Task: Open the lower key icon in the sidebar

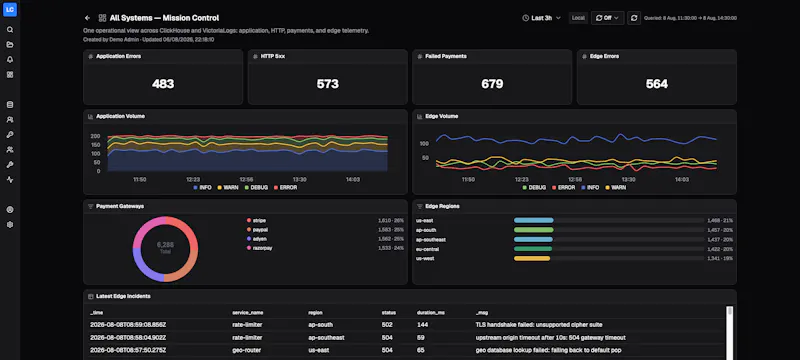Action: [x=10, y=165]
